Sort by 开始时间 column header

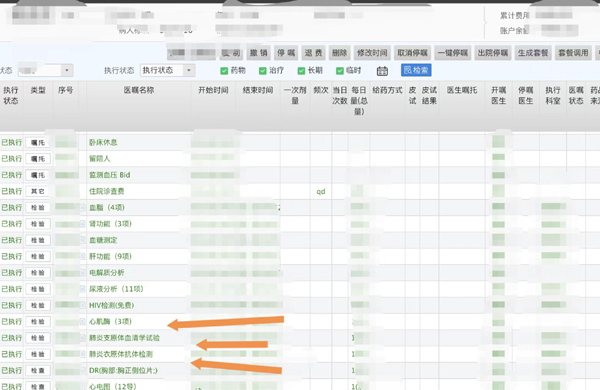pyautogui.click(x=213, y=90)
